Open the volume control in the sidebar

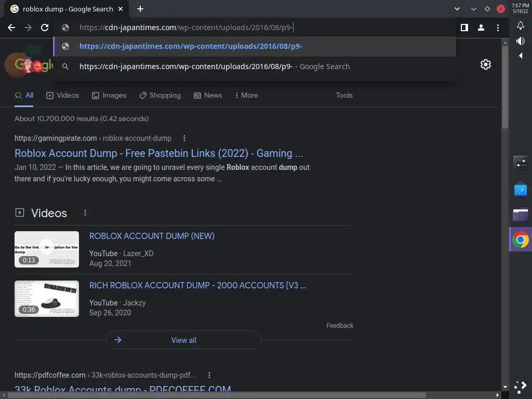pos(521,41)
